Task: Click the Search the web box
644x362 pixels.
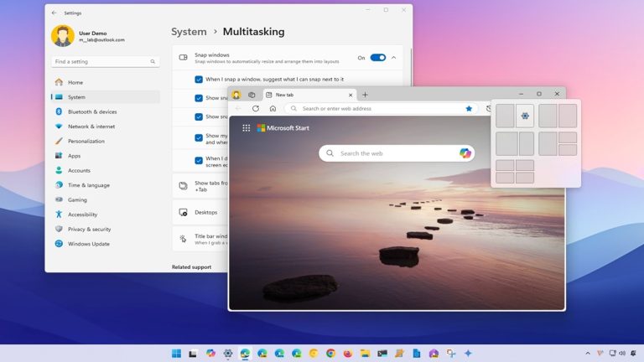Action: 397,153
